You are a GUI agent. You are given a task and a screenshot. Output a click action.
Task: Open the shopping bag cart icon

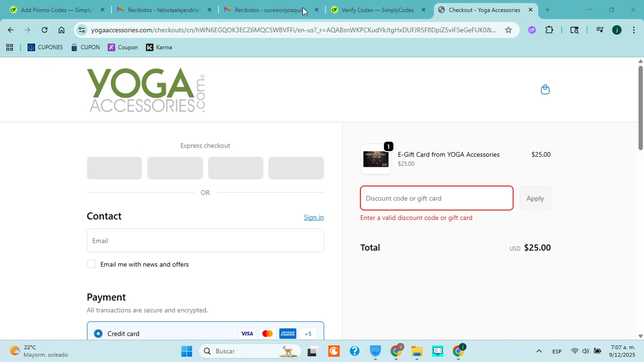click(545, 89)
